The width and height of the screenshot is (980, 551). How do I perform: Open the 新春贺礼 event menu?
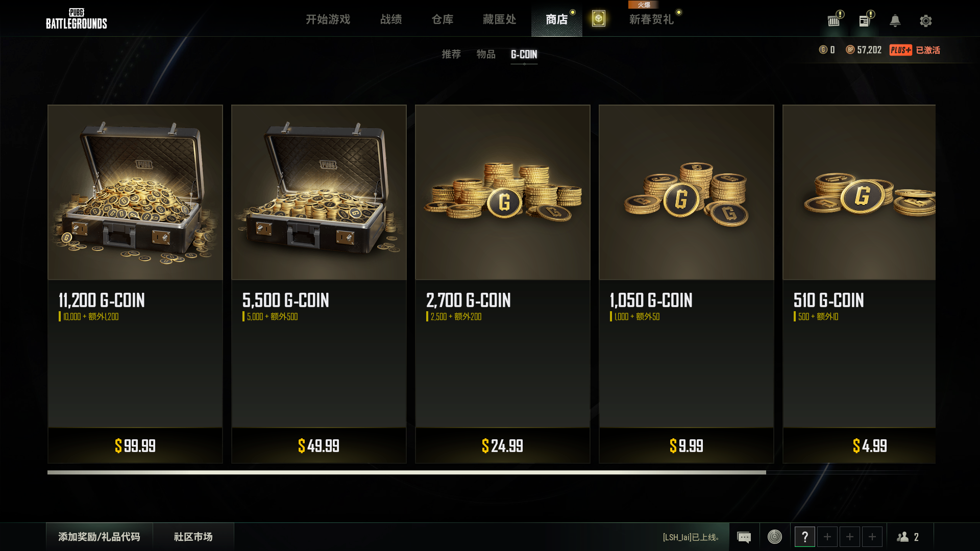(651, 19)
